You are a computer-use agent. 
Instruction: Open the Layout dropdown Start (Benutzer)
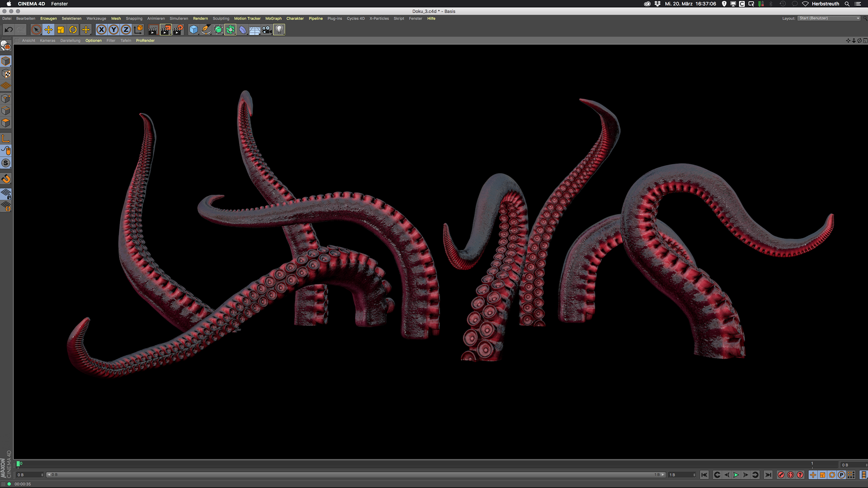(x=829, y=19)
